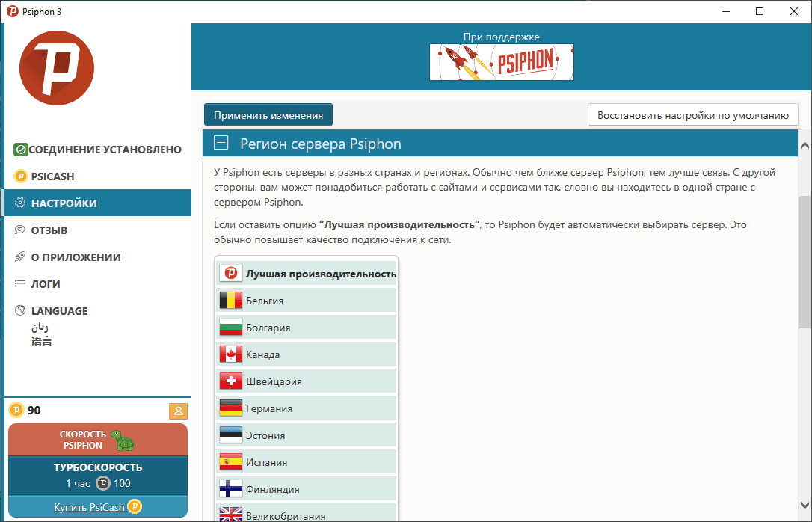Click the 100 PsiCash price coin icon

pyautogui.click(x=104, y=484)
